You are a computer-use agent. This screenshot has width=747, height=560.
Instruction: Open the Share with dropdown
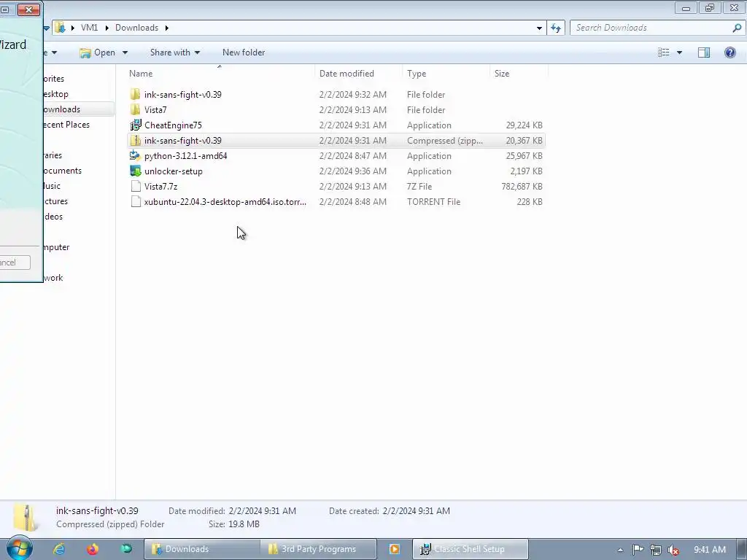pos(175,52)
